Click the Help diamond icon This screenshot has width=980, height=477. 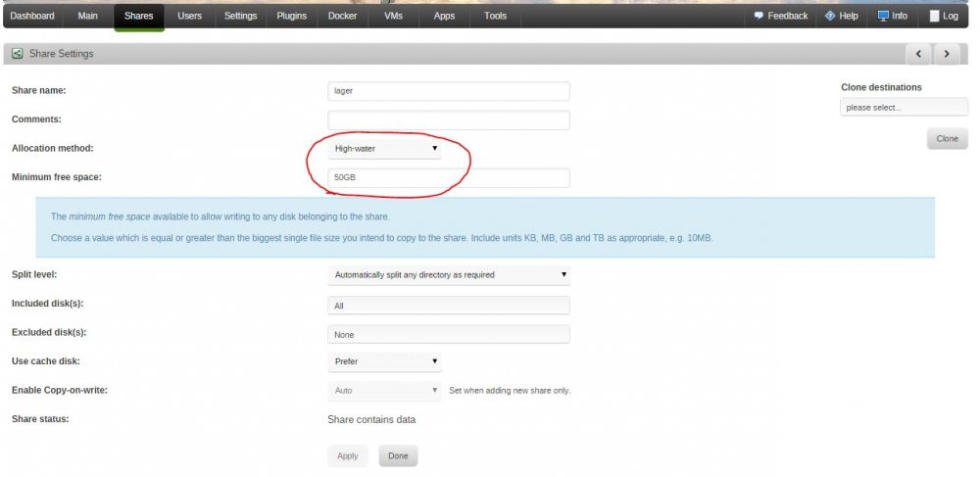pos(830,16)
